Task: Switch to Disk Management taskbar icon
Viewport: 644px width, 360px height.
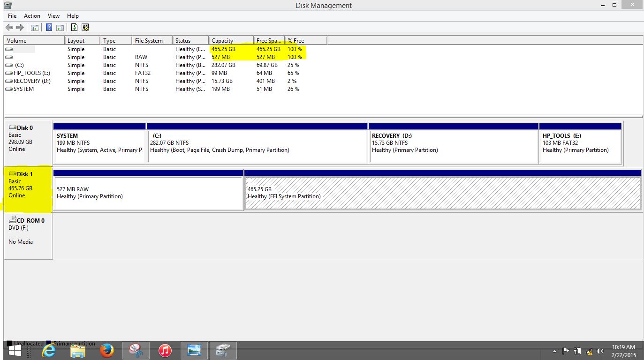Action: 223,351
